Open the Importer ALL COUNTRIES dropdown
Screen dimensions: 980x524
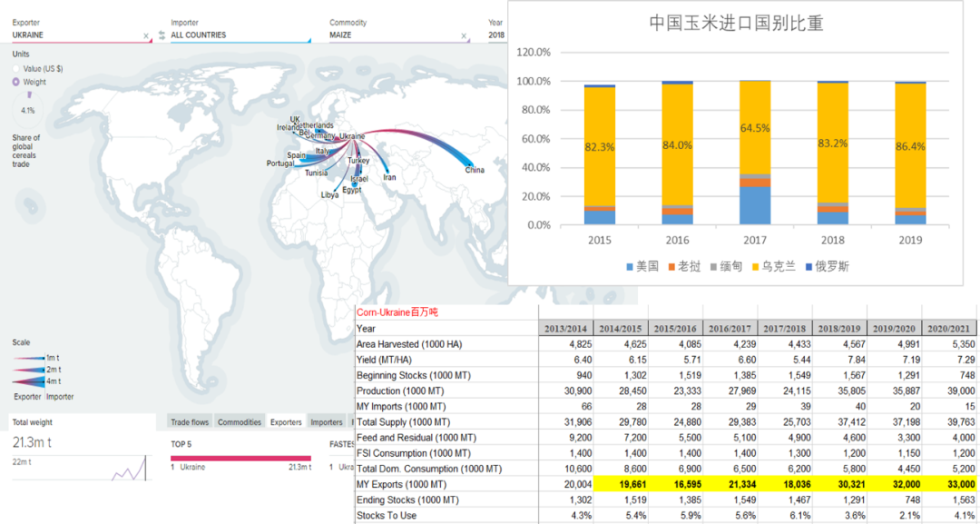[240, 35]
